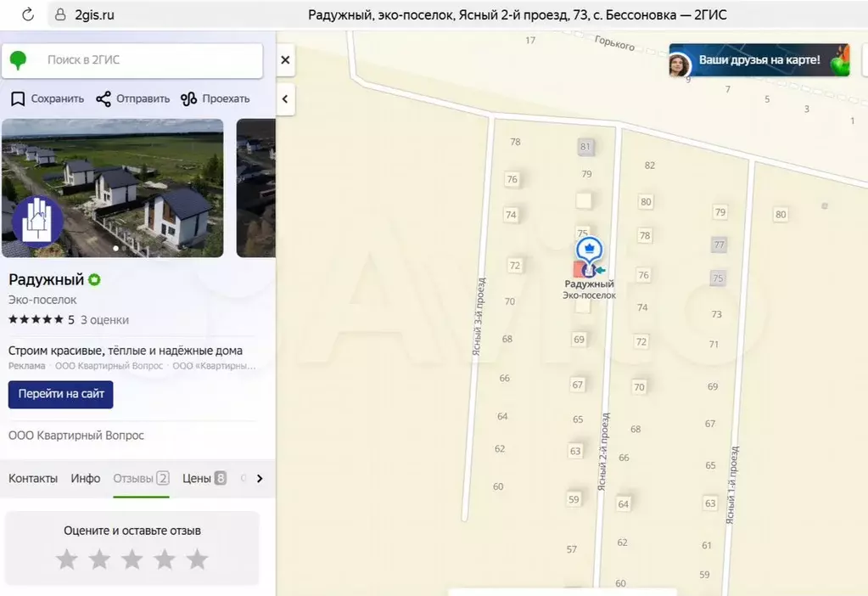The image size is (868, 596).
Task: Click the Горького street label
Action: coord(614,43)
